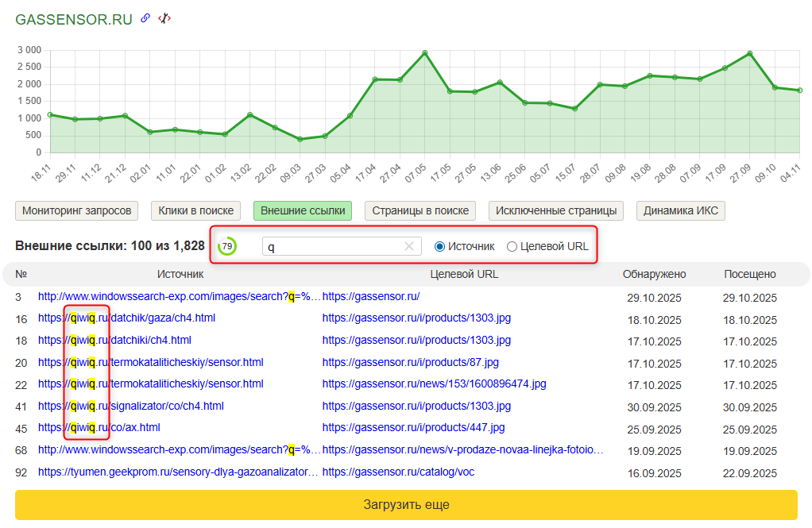Go to the Страницы в поиске tab
Screen dimensions: 812x528
420,210
